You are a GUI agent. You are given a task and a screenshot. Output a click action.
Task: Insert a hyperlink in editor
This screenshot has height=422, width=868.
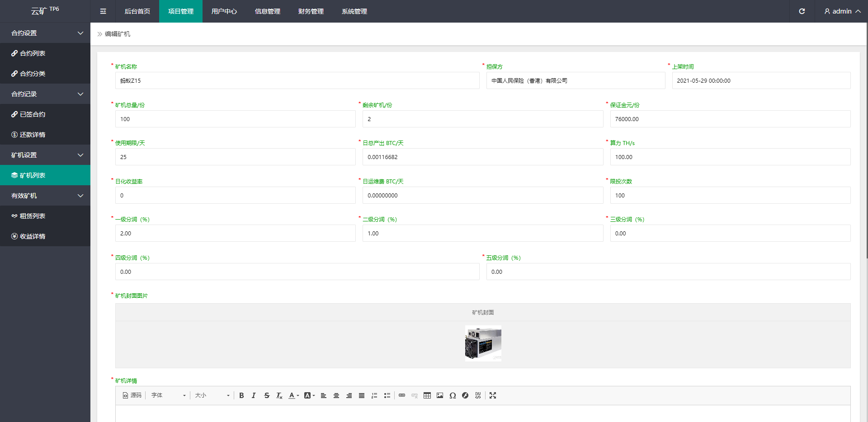[402, 395]
